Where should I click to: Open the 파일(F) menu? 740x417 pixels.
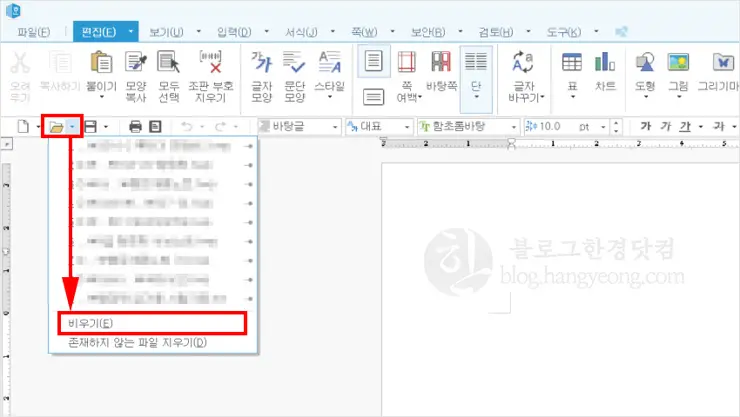click(34, 32)
